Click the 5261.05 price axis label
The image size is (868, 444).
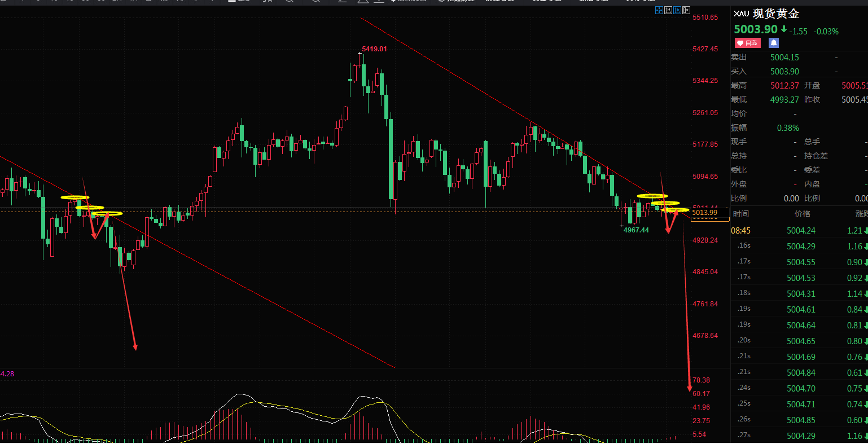click(x=705, y=113)
